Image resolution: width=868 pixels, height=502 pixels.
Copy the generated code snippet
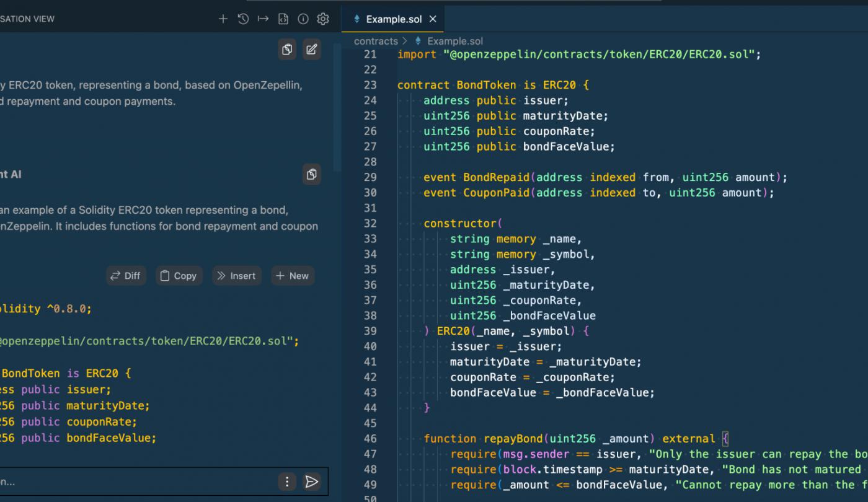point(178,276)
